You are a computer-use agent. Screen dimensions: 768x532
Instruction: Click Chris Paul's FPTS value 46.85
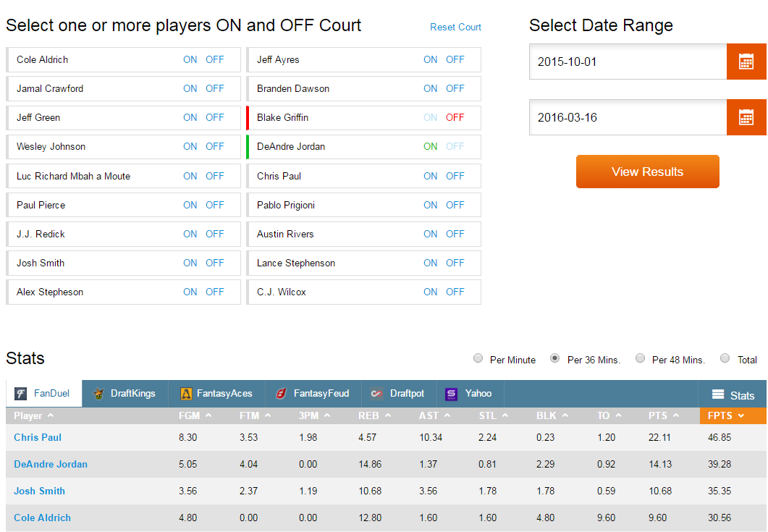[720, 437]
